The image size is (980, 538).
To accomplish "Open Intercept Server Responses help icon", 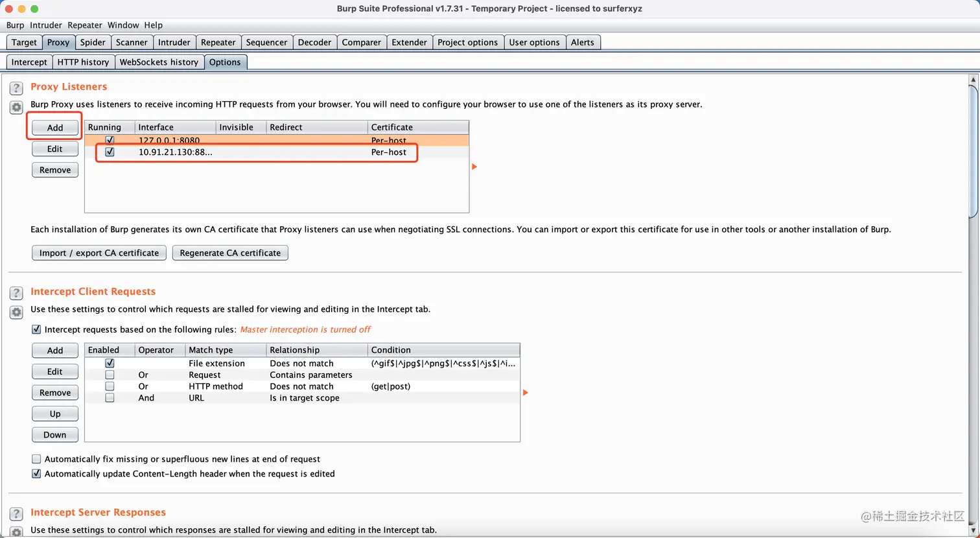I will [16, 514].
